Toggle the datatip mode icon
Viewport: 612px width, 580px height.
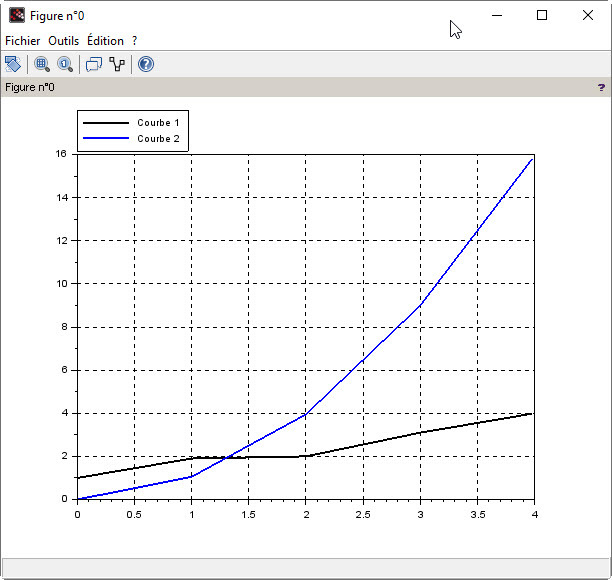click(94, 64)
